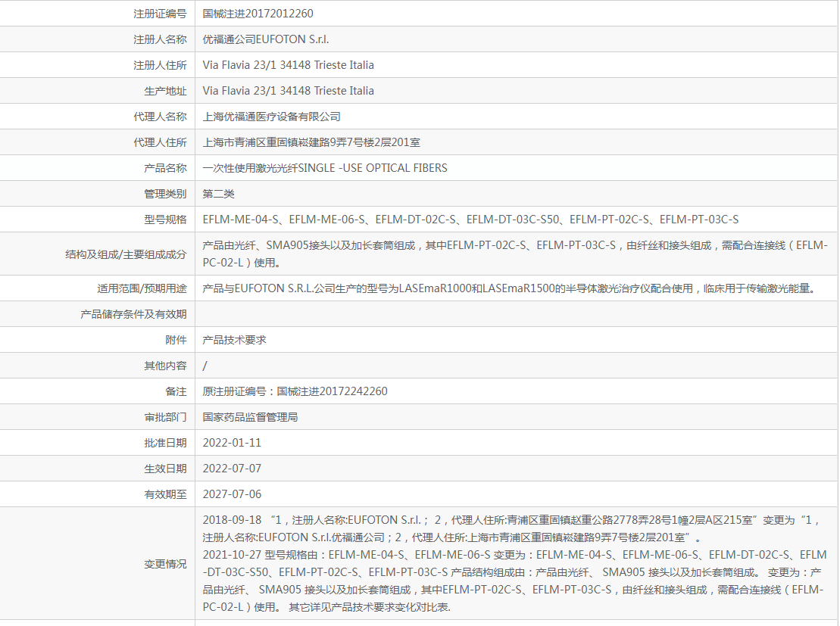Click the 代理人名称 label
The image size is (840, 626).
click(x=160, y=117)
